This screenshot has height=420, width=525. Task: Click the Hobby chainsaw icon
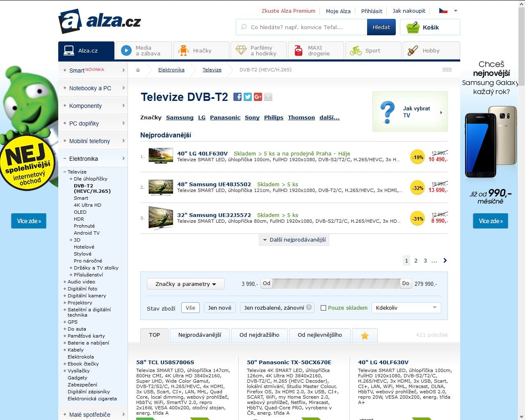413,50
